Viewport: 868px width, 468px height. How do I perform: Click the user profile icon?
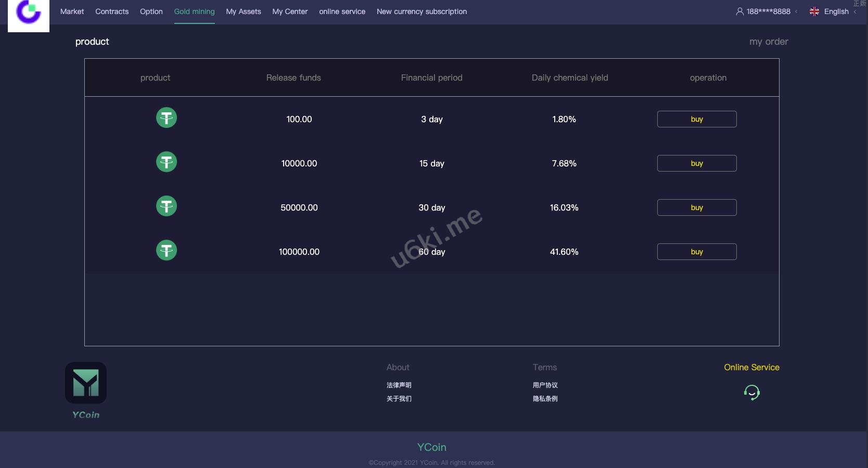pos(739,11)
